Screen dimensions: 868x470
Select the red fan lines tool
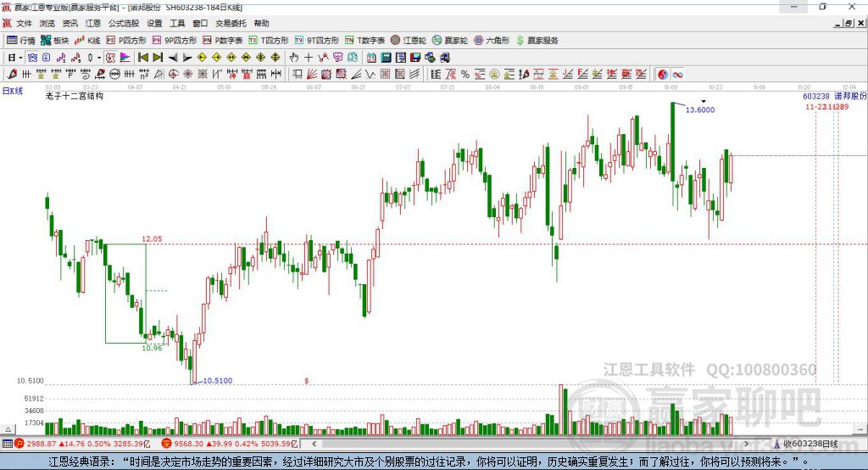click(312, 75)
